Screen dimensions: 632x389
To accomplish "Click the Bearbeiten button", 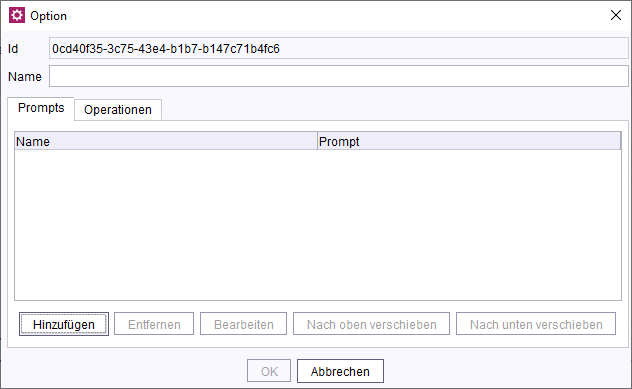I will click(243, 324).
